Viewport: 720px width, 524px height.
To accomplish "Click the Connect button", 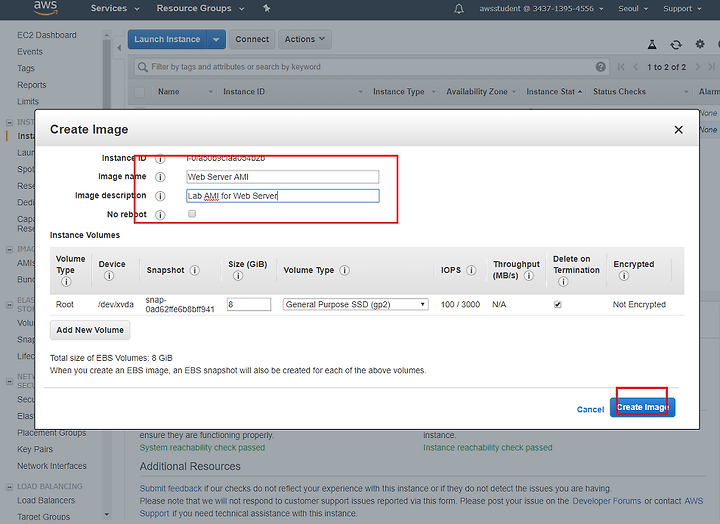I will [x=252, y=39].
